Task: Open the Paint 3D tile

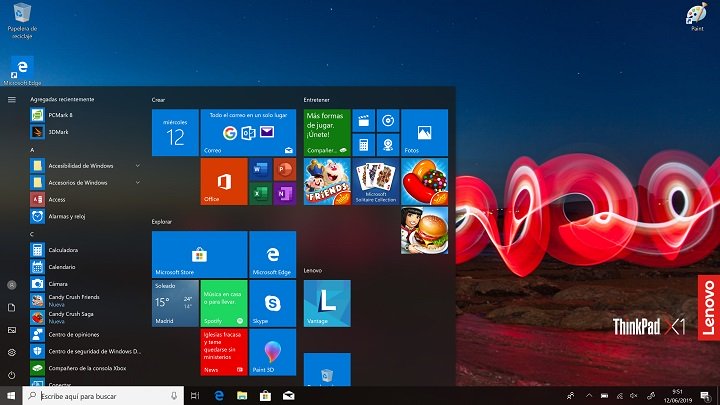Action: [273, 352]
